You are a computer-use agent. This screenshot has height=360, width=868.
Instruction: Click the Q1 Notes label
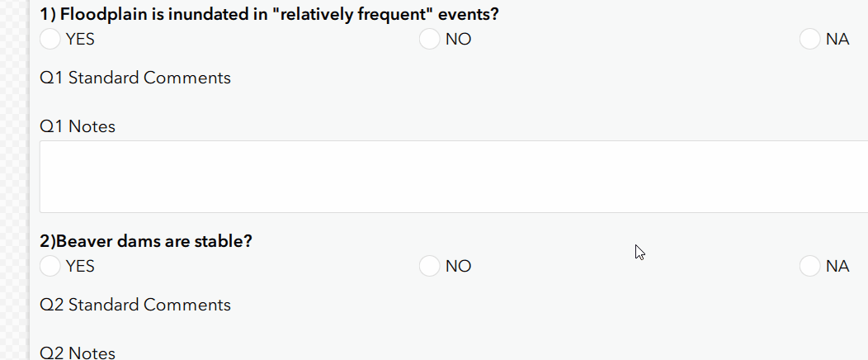tap(78, 127)
